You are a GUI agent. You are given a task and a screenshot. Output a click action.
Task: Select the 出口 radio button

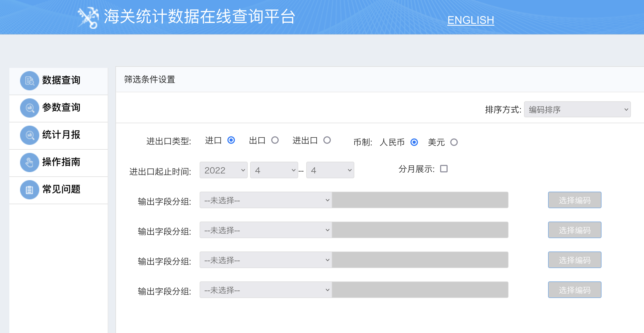[275, 140]
